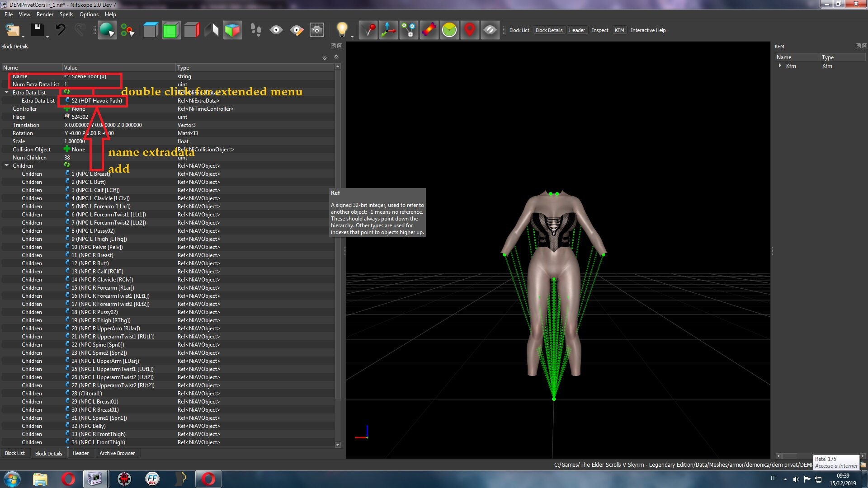The width and height of the screenshot is (868, 488).
Task: Switch to front view (green cube)
Action: pyautogui.click(x=171, y=30)
